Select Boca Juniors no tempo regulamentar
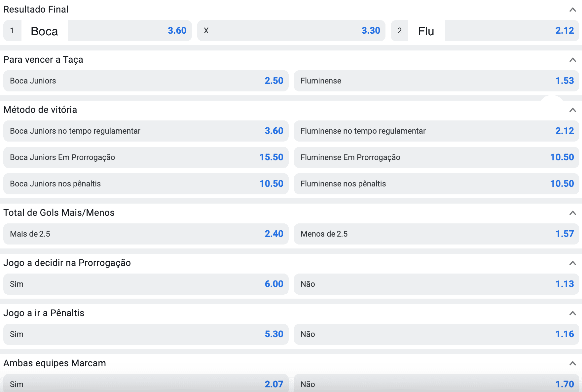The height and width of the screenshot is (392, 582). coord(146,131)
